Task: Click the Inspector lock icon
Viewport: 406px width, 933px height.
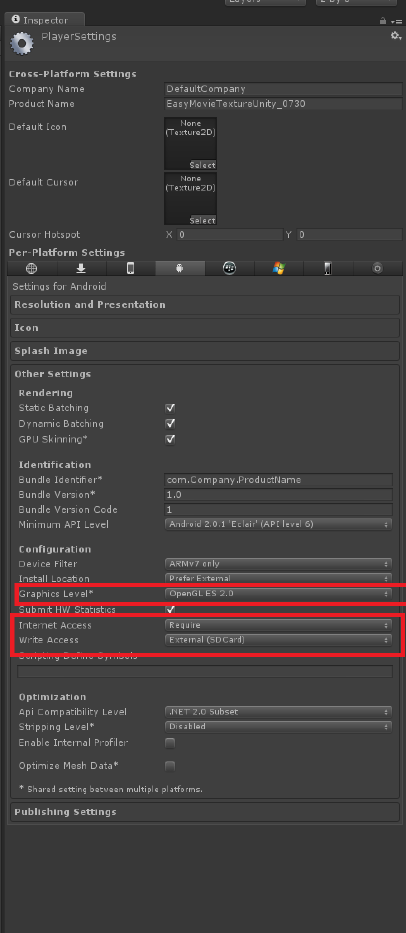Action: tap(383, 20)
